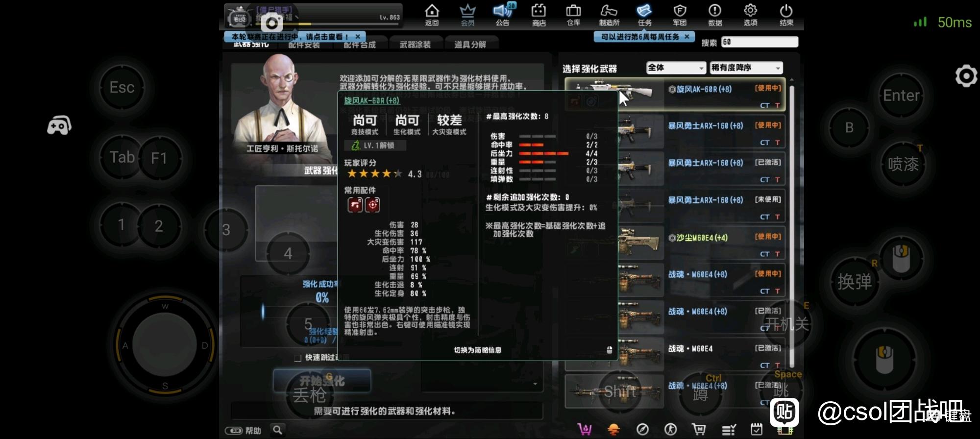Close the 可以进行第6周每周任务 notification
Image resolution: width=980 pixels, height=439 pixels.
click(686, 37)
